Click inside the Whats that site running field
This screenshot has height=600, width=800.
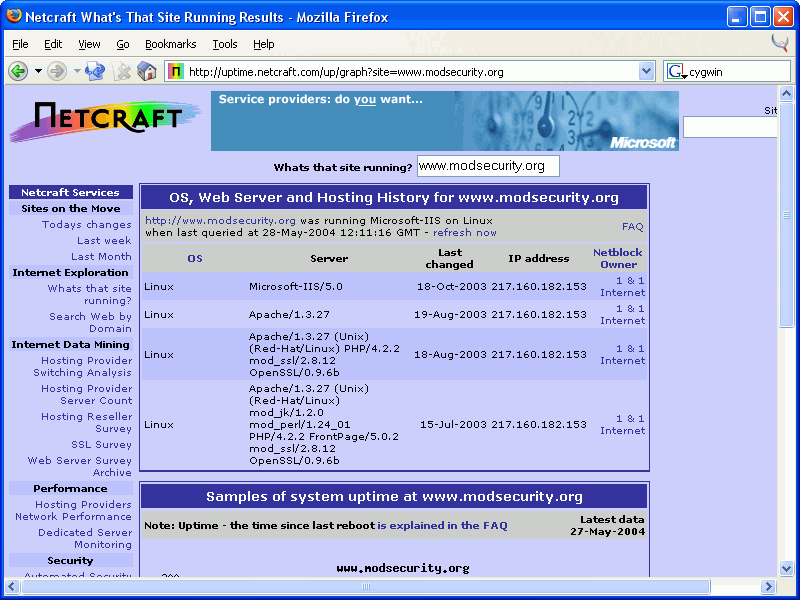(487, 165)
